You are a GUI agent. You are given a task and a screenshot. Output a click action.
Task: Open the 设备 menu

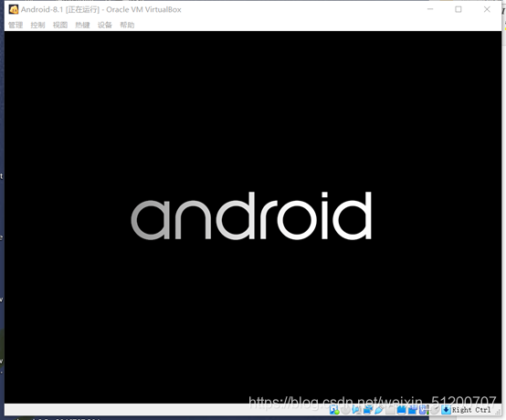coord(104,25)
